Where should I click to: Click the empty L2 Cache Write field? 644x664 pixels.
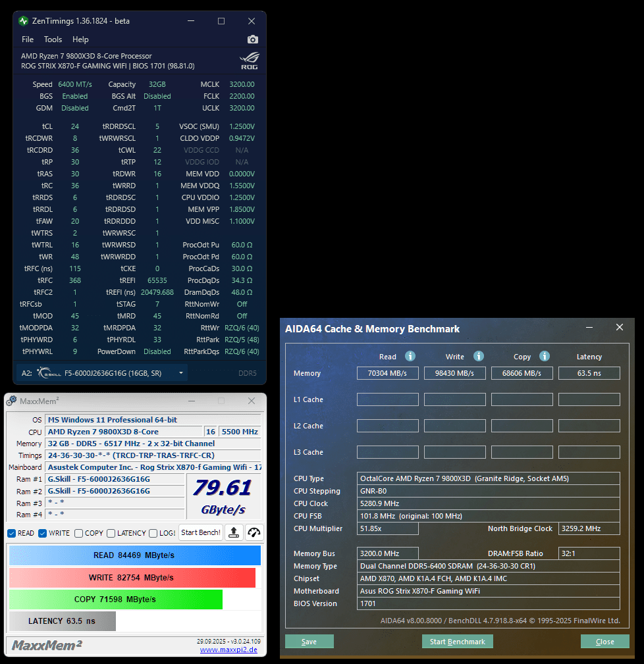(x=454, y=426)
